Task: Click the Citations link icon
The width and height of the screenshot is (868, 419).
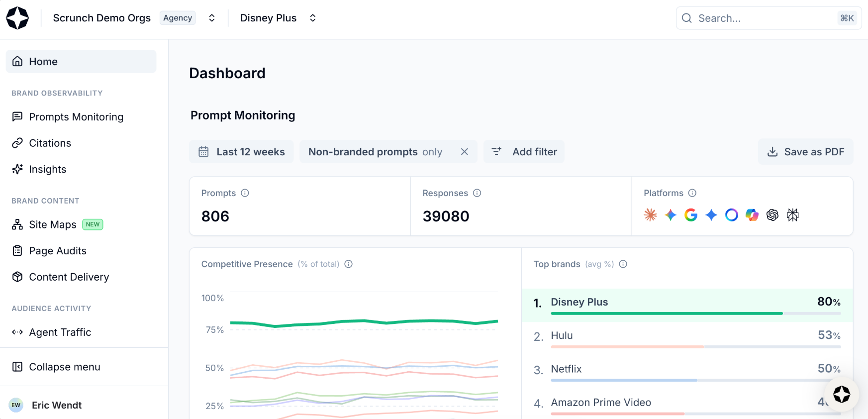Action: [17, 143]
